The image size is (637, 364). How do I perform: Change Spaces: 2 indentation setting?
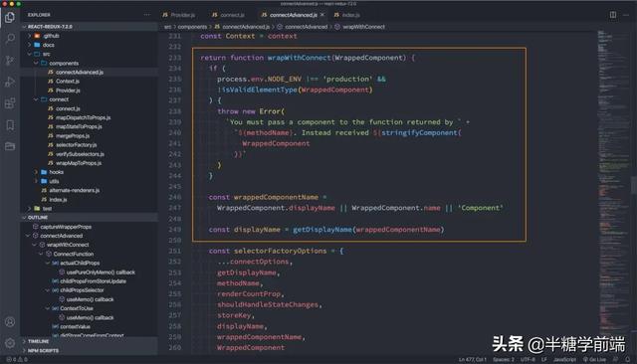504,360
